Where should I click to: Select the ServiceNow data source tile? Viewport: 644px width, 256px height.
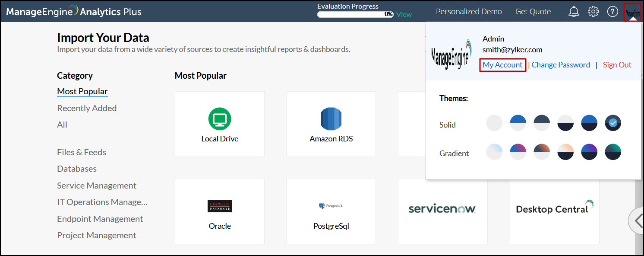point(442,211)
